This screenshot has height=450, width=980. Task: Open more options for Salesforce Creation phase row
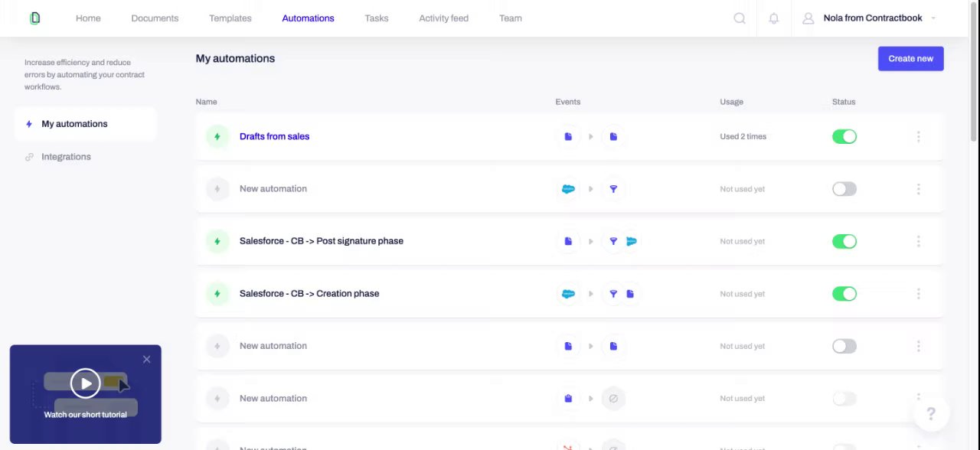[918, 294]
